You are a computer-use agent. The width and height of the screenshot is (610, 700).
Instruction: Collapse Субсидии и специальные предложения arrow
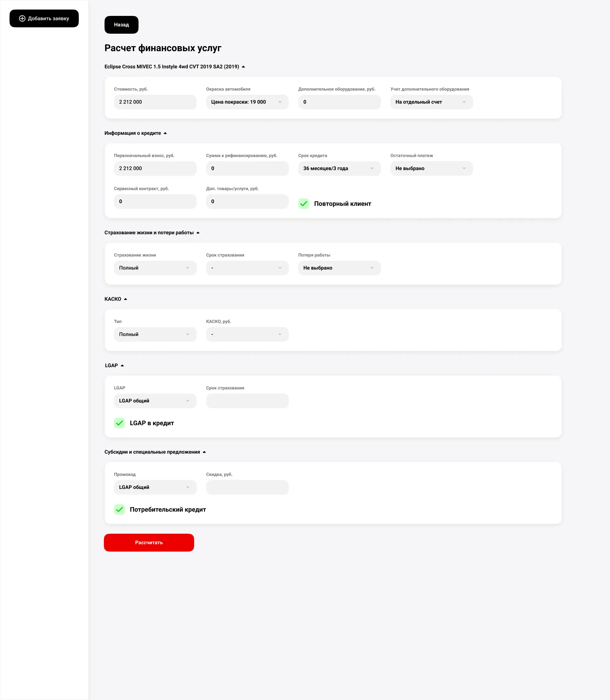click(x=204, y=452)
